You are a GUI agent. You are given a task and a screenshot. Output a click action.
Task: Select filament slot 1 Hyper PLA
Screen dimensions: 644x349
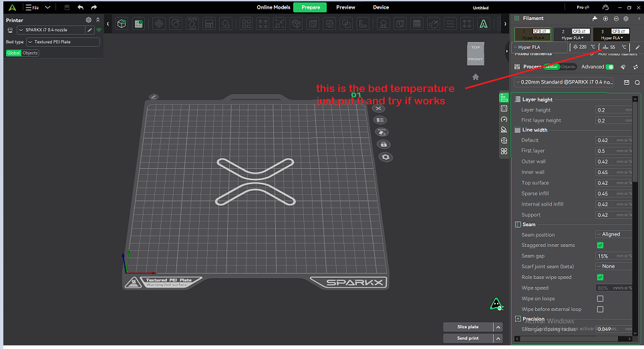(x=532, y=35)
